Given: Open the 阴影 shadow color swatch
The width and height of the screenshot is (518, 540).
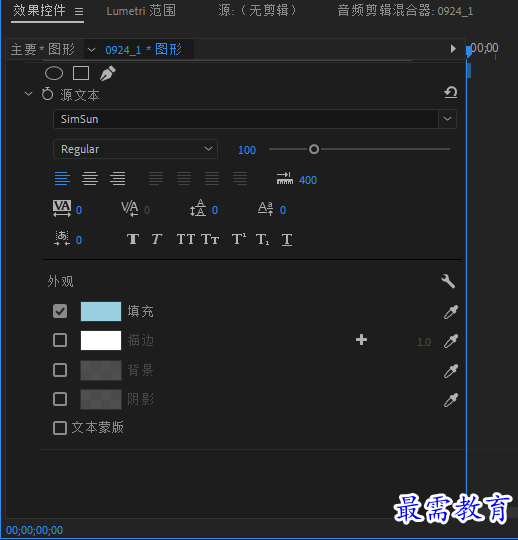Looking at the screenshot, I should 101,399.
